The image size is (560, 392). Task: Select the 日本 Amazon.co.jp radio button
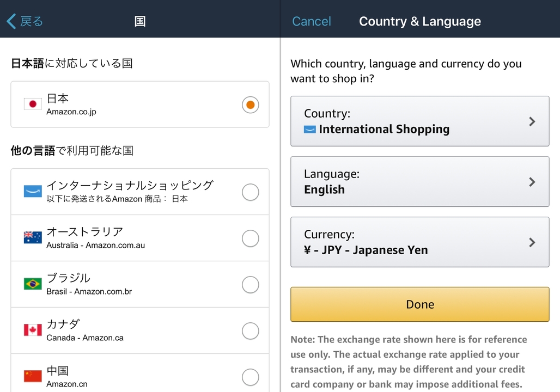coord(251,105)
